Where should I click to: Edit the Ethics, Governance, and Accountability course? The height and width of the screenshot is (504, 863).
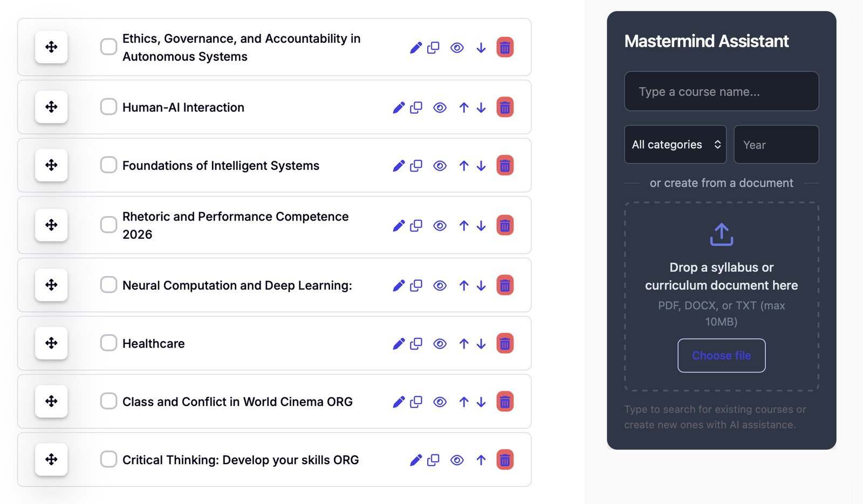pos(416,48)
